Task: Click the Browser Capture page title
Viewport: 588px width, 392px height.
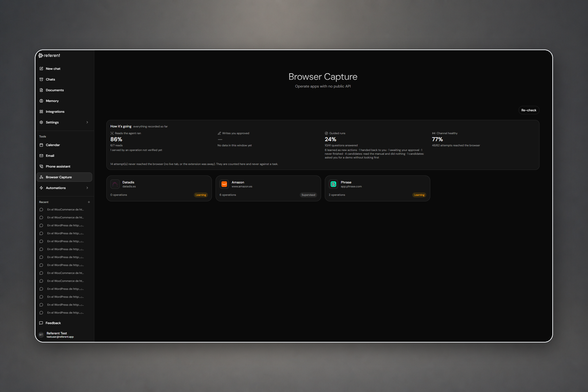Action: coord(323,77)
